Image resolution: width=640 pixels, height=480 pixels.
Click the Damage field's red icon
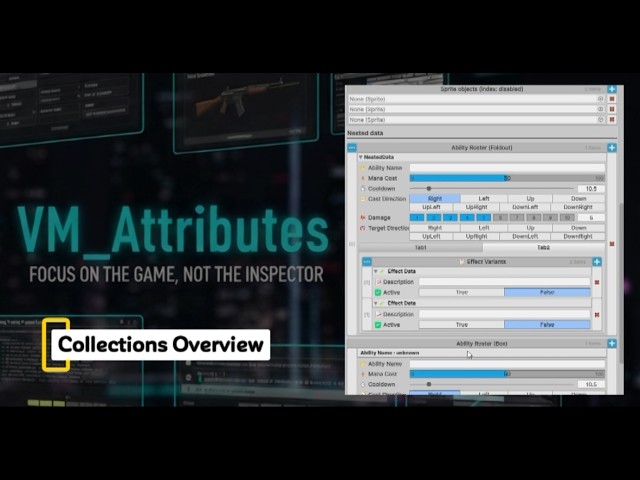[362, 218]
